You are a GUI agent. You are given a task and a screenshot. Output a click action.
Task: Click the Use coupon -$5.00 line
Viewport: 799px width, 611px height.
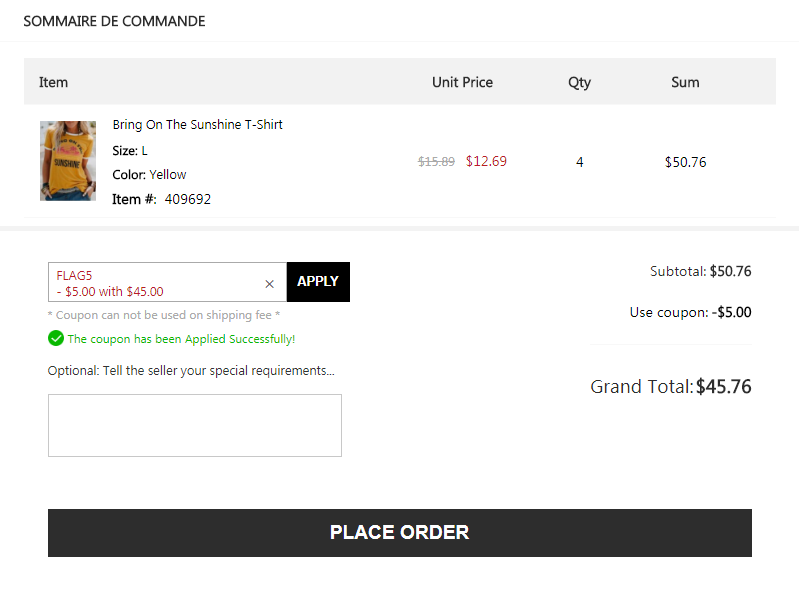(x=690, y=312)
